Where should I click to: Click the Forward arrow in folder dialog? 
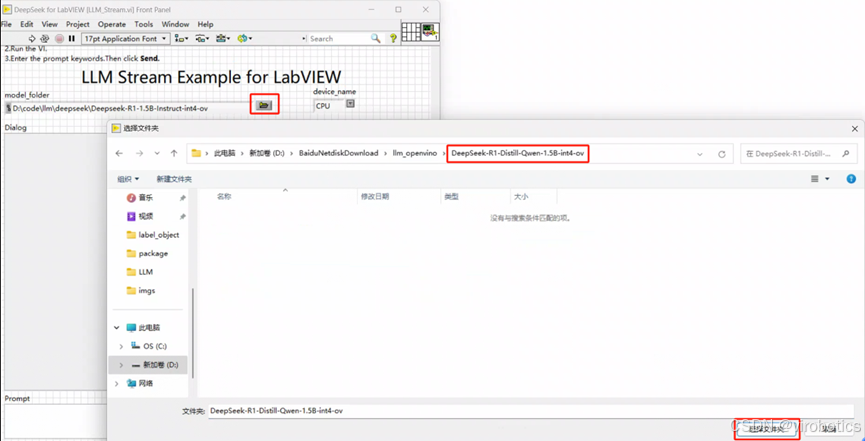(x=139, y=153)
